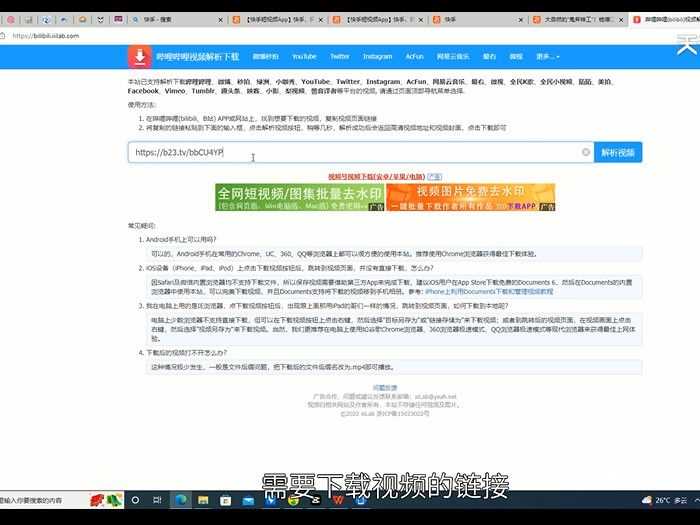Screen dimensions: 700x525
Task: Open Task View on the taskbar
Action: [157, 500]
